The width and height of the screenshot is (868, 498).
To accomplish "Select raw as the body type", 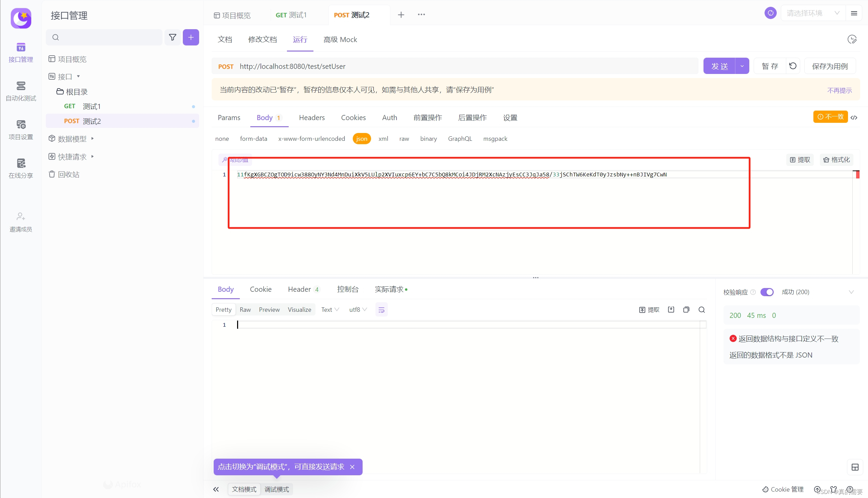I will tap(404, 139).
